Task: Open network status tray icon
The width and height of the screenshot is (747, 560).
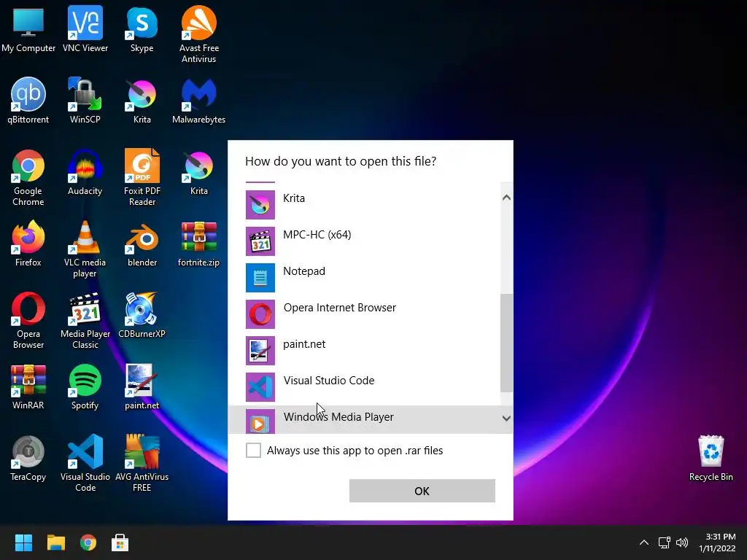Action: [x=664, y=542]
